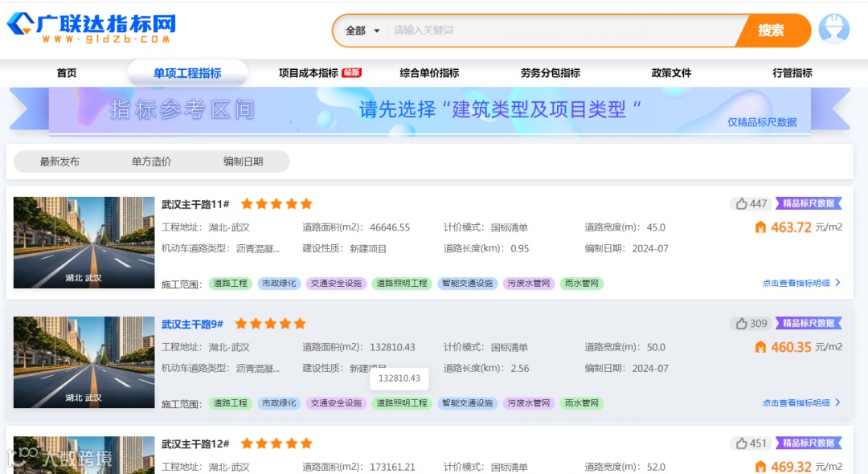Open the user avatar helmet icon
Screen dimensions: 868x474
click(833, 29)
